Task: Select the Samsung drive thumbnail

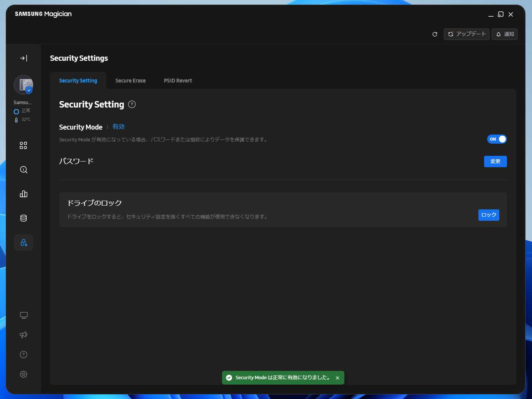Action: click(24, 85)
